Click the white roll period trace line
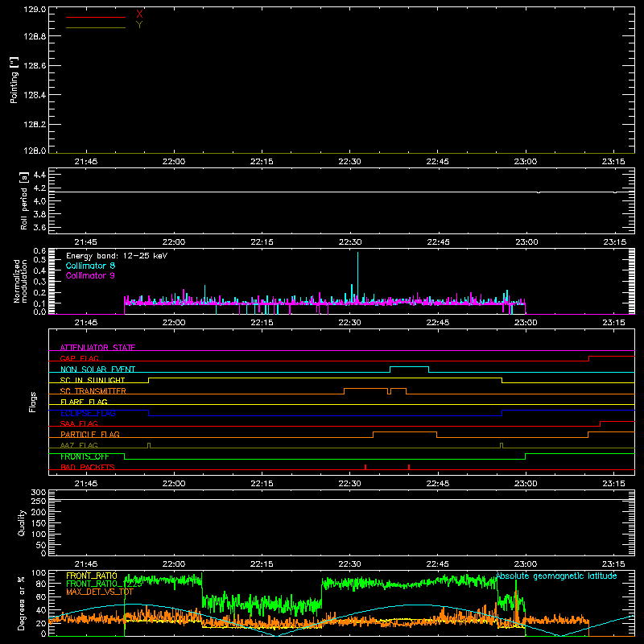644x644 pixels. click(x=341, y=192)
